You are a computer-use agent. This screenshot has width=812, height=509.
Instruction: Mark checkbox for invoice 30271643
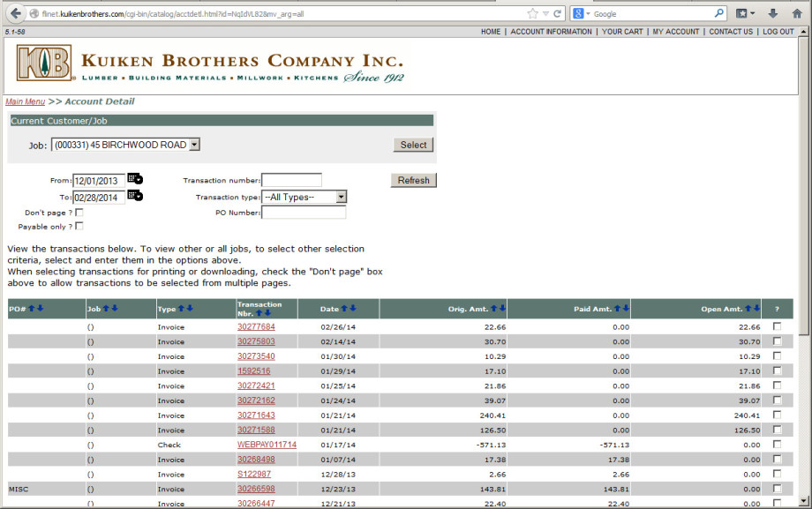pos(777,415)
